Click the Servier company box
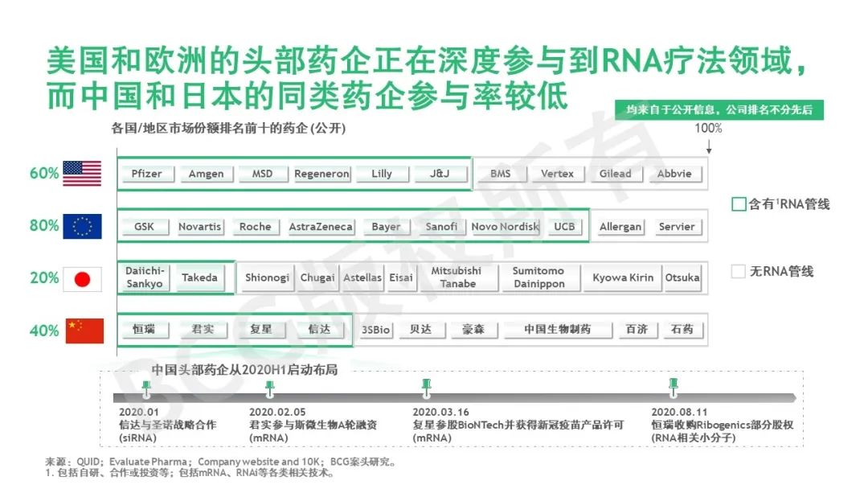The image size is (868, 489). point(677,227)
